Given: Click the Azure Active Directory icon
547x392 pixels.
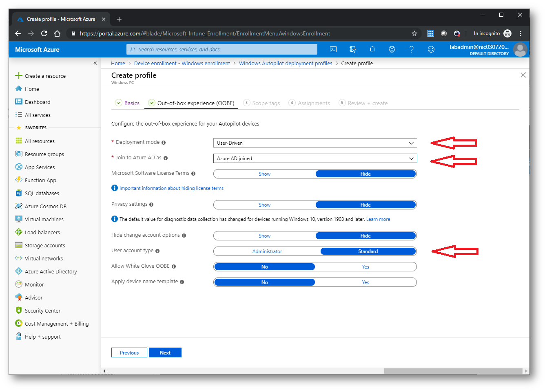Looking at the screenshot, I should pos(19,271).
